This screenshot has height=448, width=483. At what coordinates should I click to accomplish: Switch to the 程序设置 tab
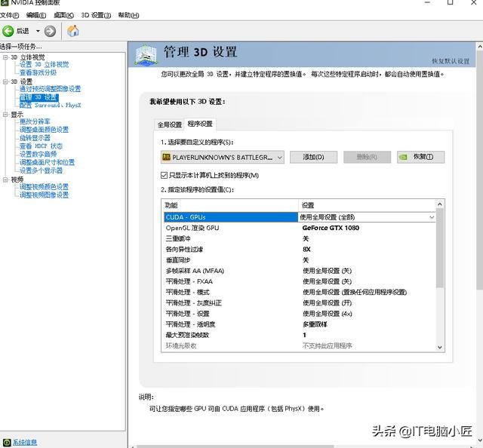(x=200, y=124)
